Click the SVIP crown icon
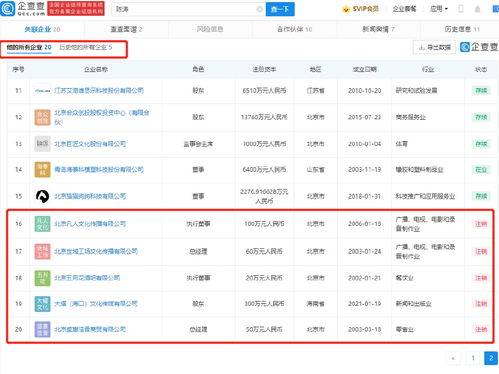The height and width of the screenshot is (374, 499). pos(346,9)
